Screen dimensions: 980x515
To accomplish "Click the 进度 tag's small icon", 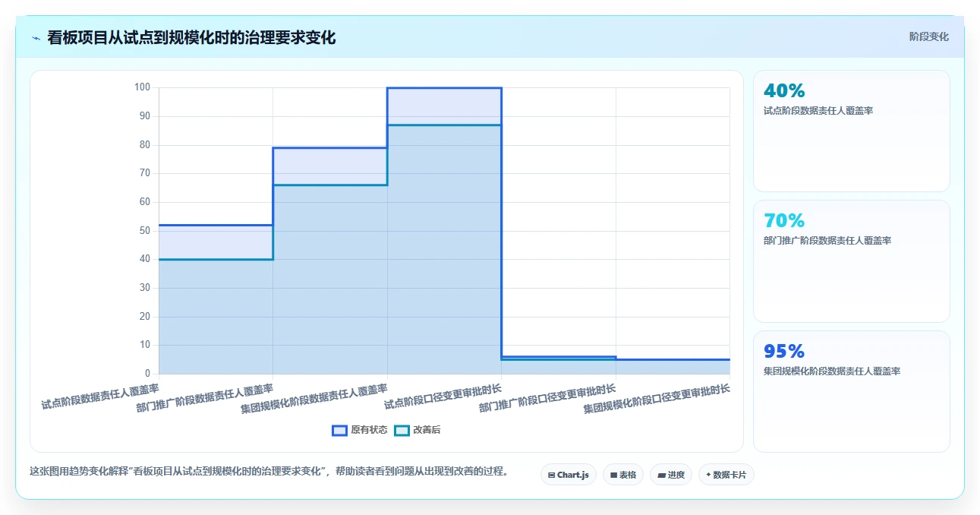I will click(661, 475).
